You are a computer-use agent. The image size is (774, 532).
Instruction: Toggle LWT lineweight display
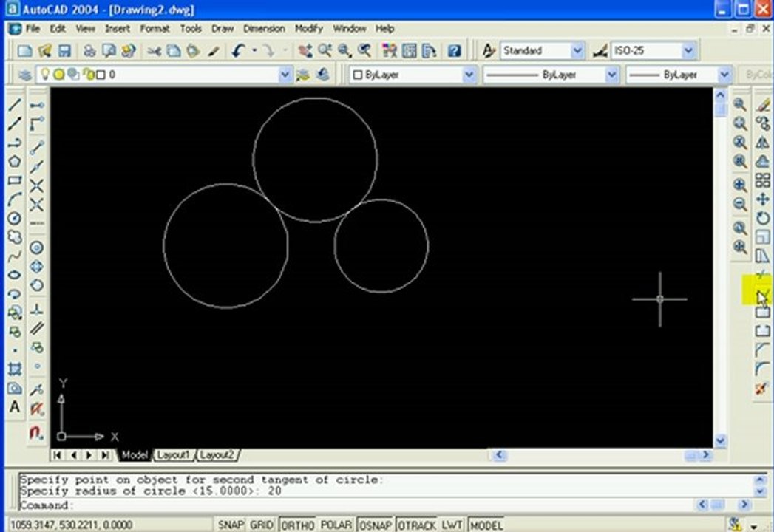coord(452,525)
